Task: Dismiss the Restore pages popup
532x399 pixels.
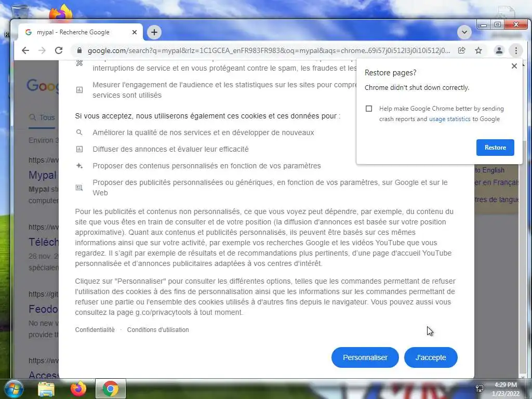Action: pos(514,66)
